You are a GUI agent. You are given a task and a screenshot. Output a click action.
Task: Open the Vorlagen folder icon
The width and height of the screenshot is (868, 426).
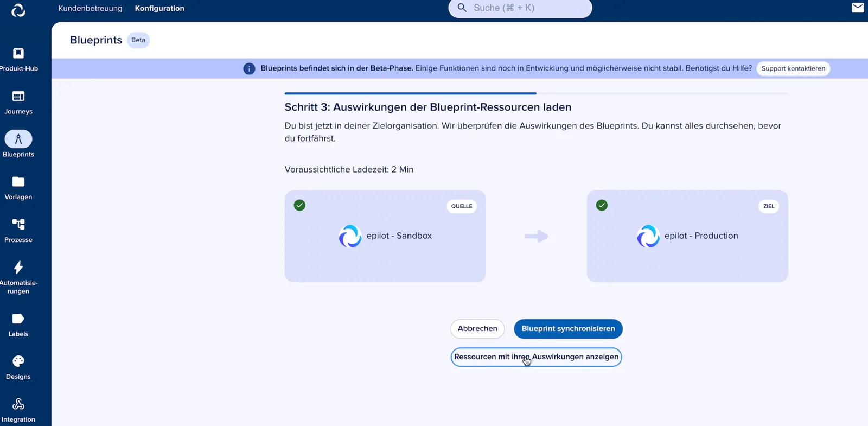(x=18, y=182)
